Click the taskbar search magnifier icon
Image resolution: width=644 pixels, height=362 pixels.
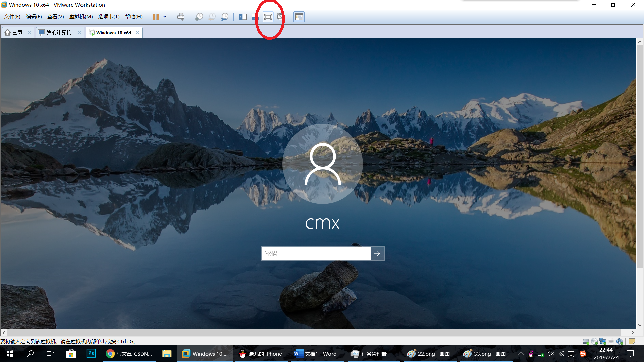30,354
